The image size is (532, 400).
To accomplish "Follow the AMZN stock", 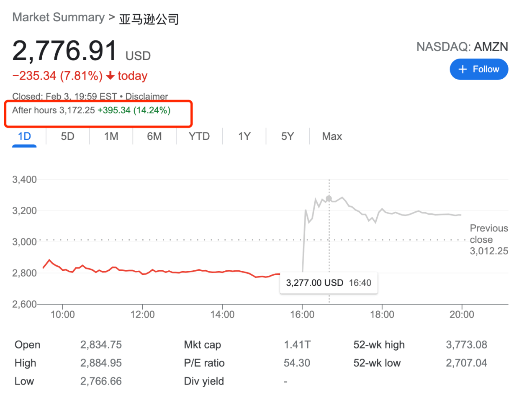I will [479, 69].
